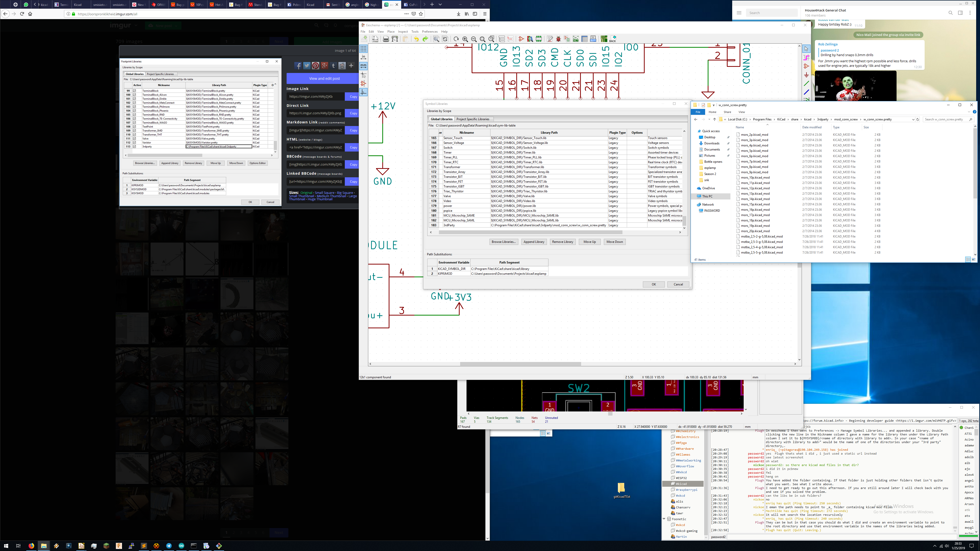Open the Footprint editor chip icon

[x=539, y=39]
